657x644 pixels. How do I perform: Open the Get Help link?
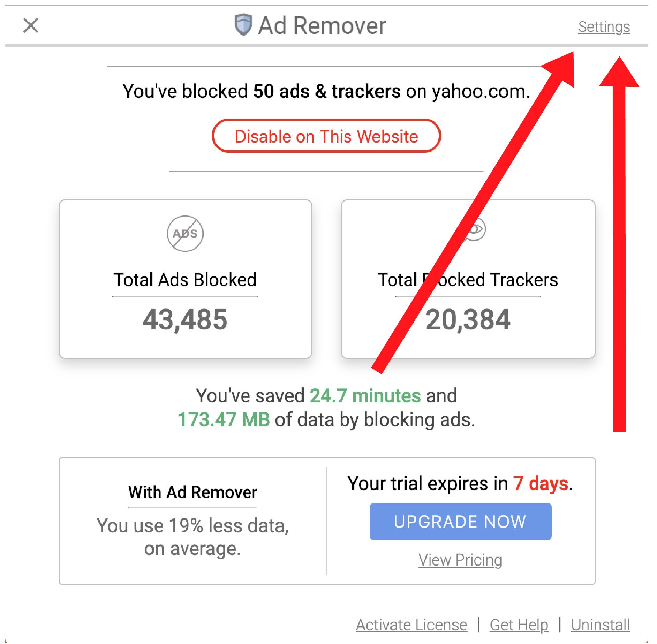pos(519,624)
